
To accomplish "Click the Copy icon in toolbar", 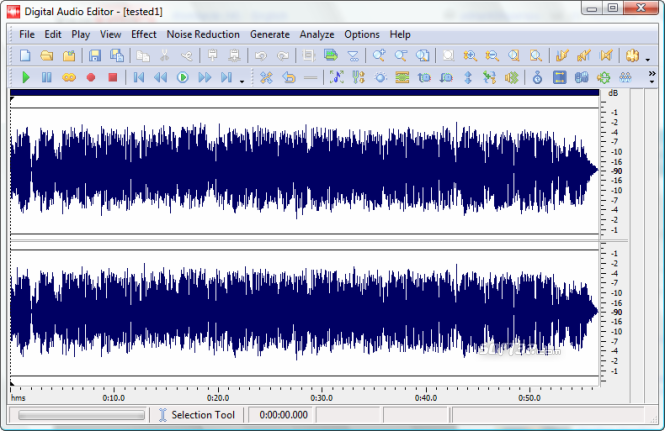I will (x=143, y=56).
